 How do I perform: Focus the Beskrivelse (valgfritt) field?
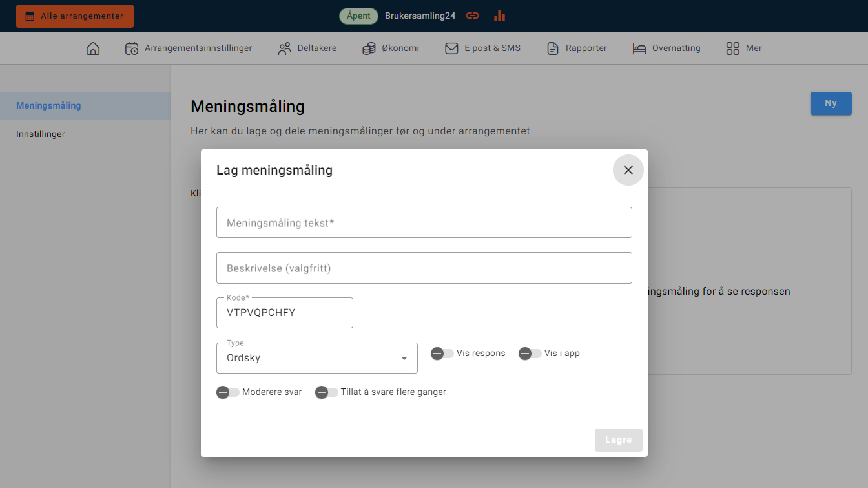coord(424,268)
